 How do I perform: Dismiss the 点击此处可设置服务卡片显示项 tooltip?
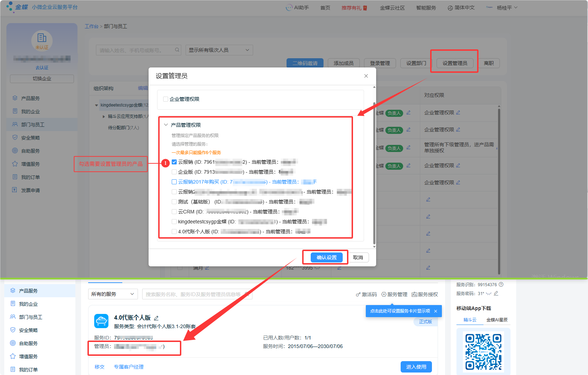click(x=435, y=311)
